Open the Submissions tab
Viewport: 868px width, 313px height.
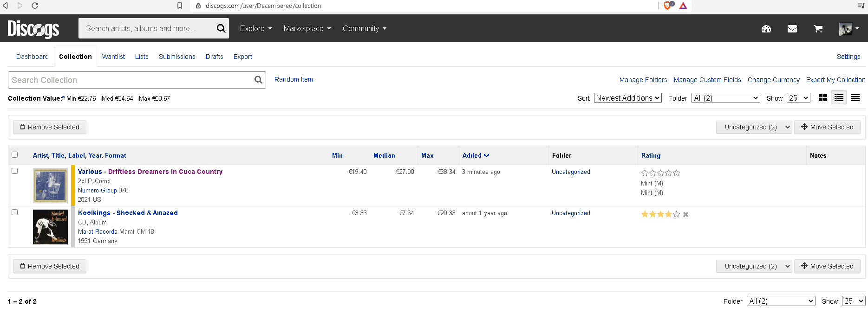(177, 57)
